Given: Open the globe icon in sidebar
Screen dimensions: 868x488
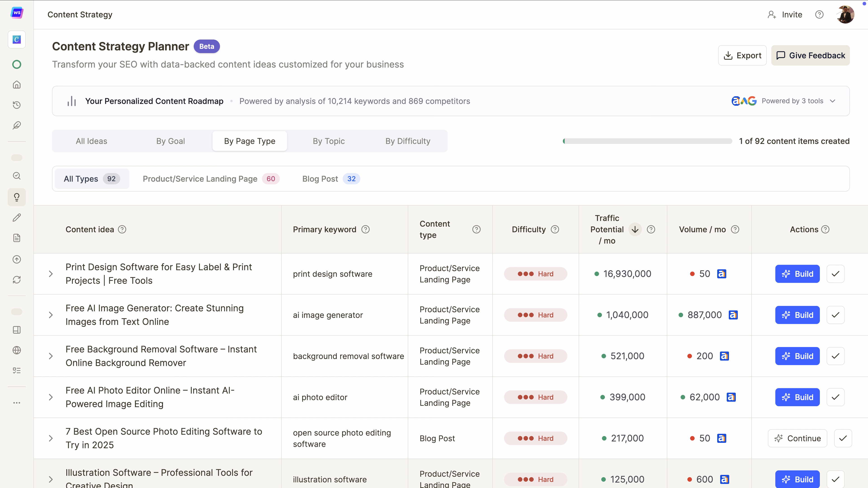Looking at the screenshot, I should 17,350.
